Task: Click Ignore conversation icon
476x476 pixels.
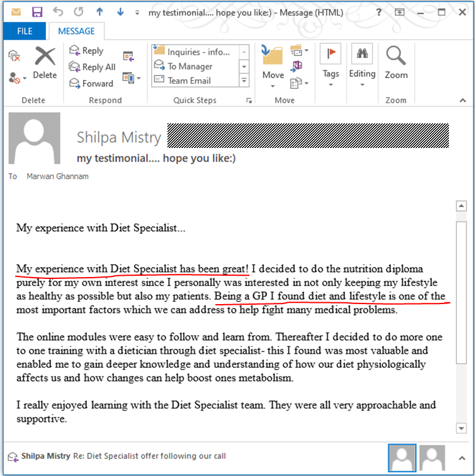Action: [x=14, y=56]
